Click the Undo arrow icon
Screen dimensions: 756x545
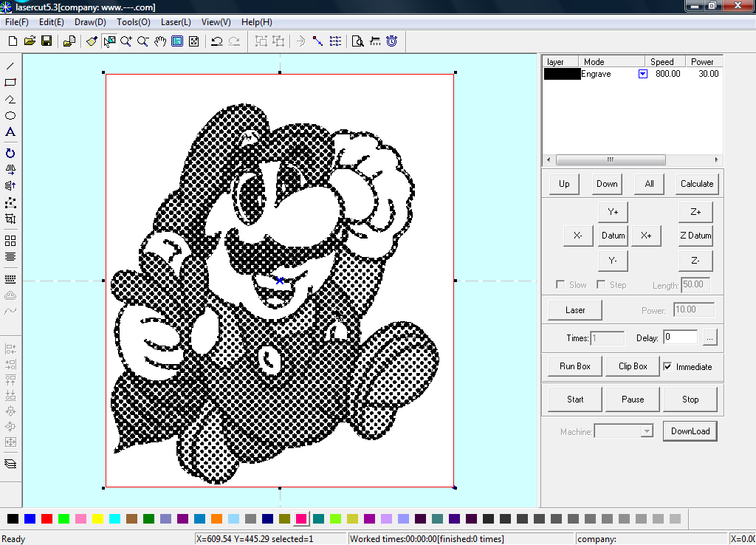216,41
